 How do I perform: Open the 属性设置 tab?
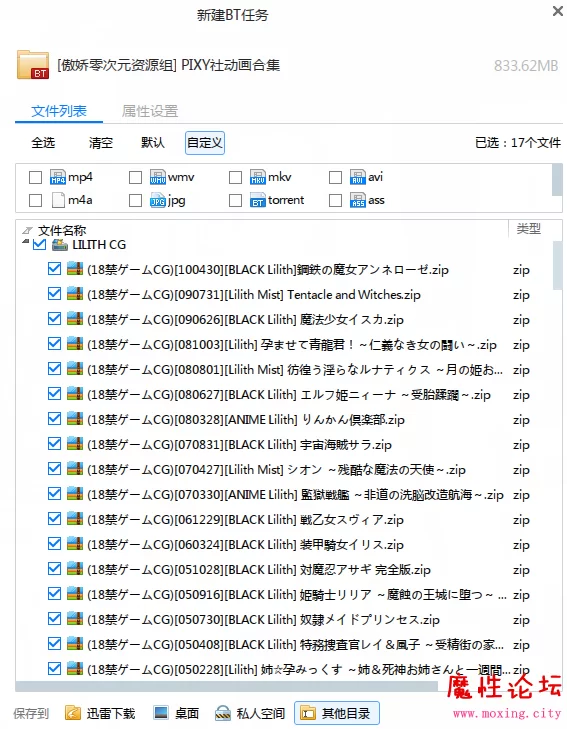(x=150, y=111)
